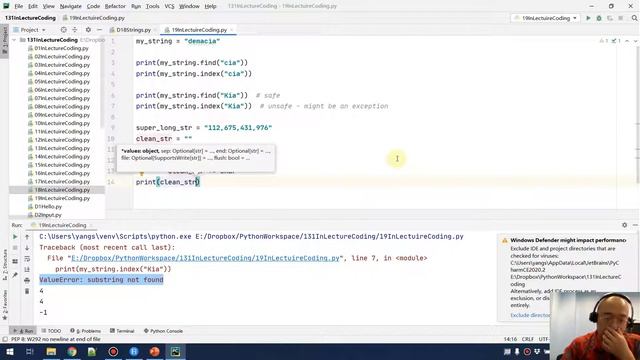
Task: Select 10InLectureCoding.py in project tree
Action: point(62,123)
